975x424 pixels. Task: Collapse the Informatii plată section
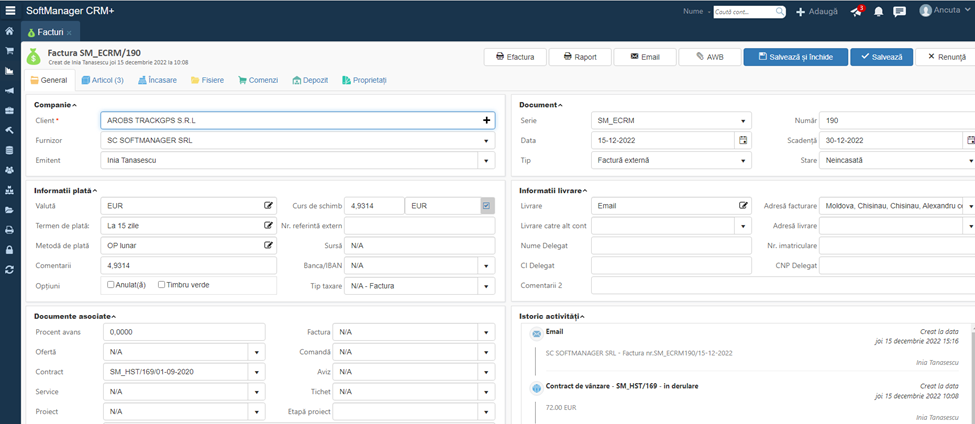pyautogui.click(x=65, y=190)
